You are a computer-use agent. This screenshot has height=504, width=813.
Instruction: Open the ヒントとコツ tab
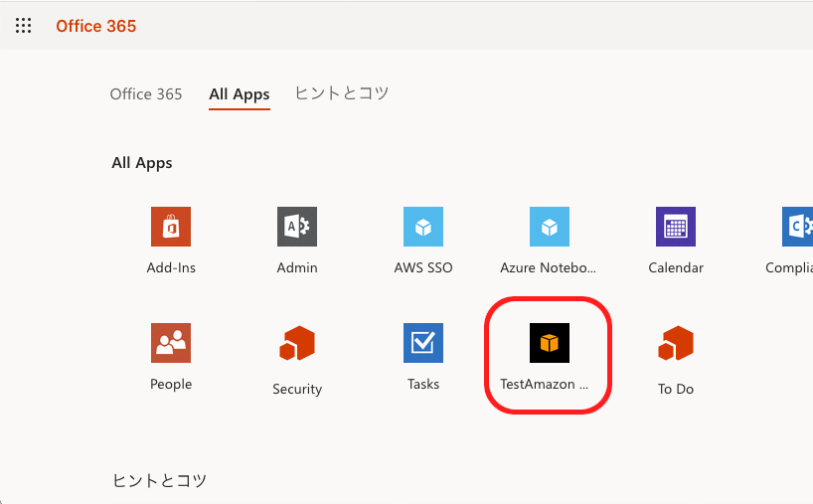[342, 93]
